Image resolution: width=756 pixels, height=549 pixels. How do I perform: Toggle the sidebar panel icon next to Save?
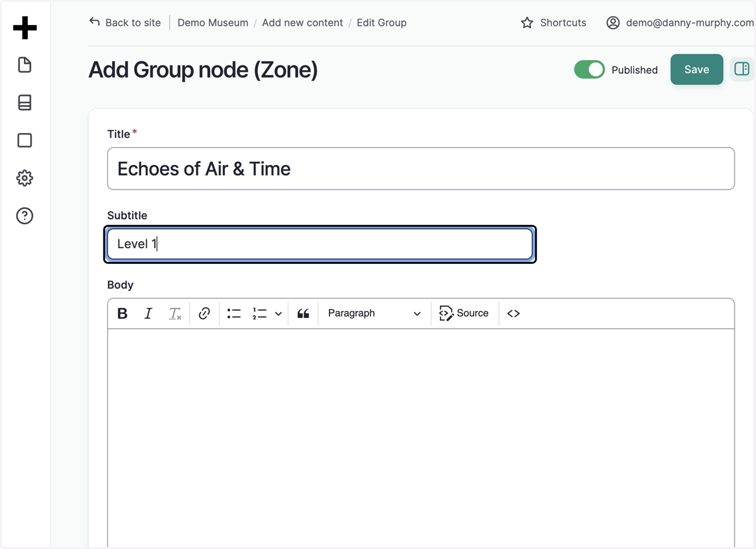(x=742, y=69)
